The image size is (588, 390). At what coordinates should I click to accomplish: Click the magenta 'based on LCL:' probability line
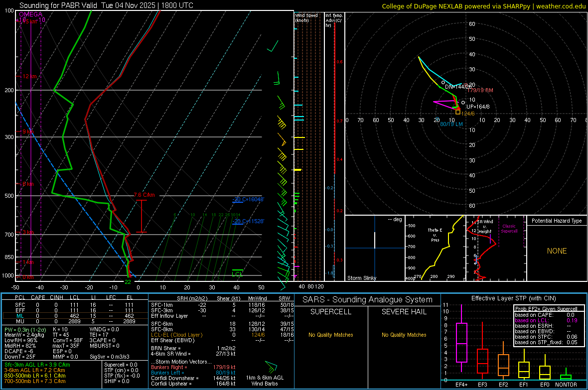pos(546,320)
